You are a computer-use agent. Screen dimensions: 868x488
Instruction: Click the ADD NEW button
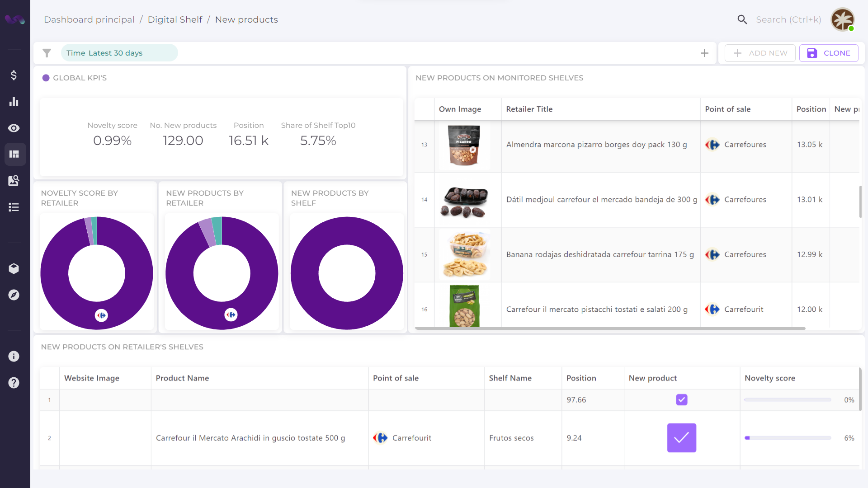click(x=760, y=53)
